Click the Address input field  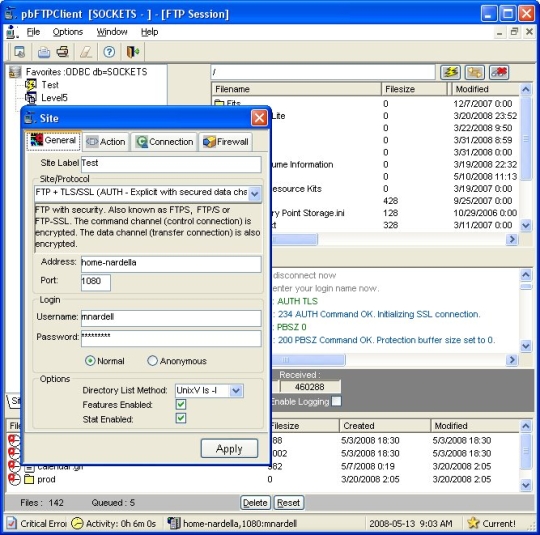pos(171,264)
